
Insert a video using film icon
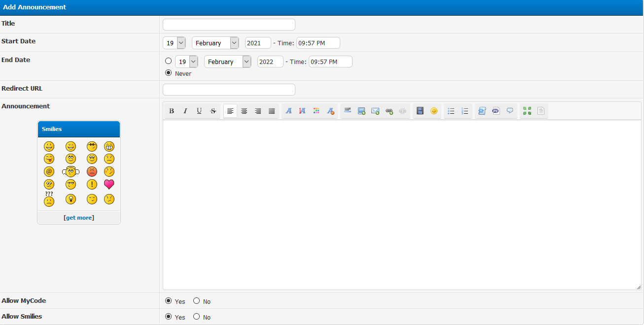pos(420,111)
